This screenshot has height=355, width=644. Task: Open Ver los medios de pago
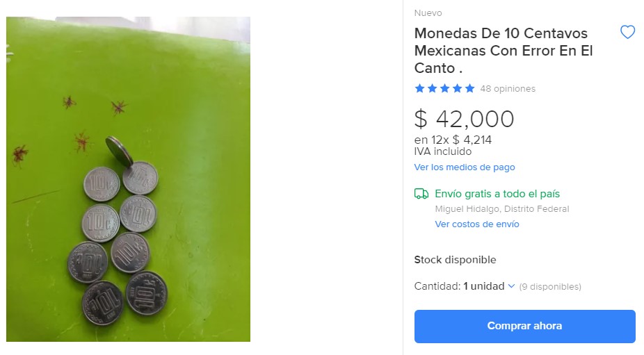tap(464, 167)
